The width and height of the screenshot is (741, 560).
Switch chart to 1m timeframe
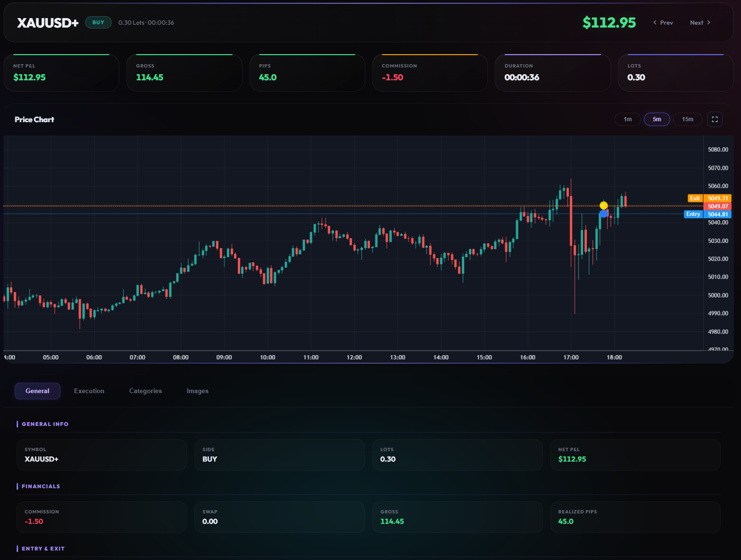(627, 119)
